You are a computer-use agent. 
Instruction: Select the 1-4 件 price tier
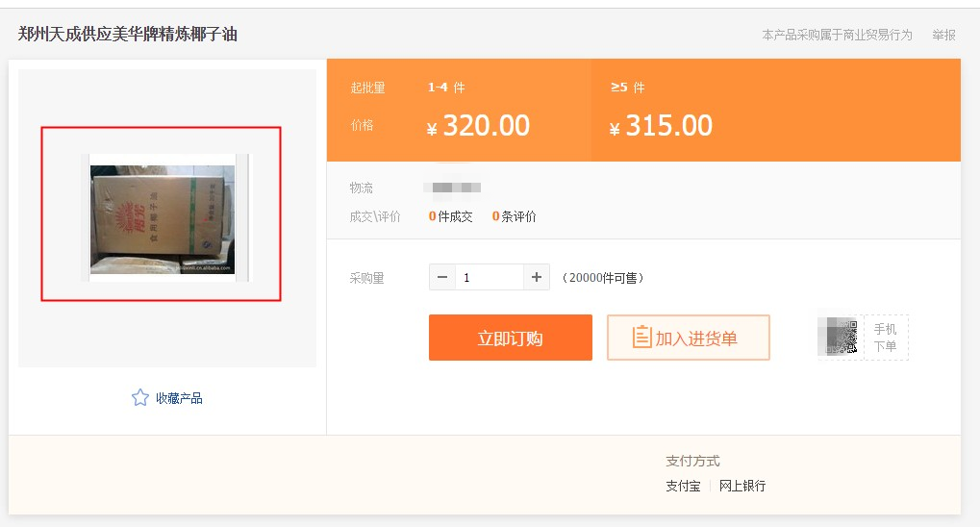pyautogui.click(x=446, y=88)
